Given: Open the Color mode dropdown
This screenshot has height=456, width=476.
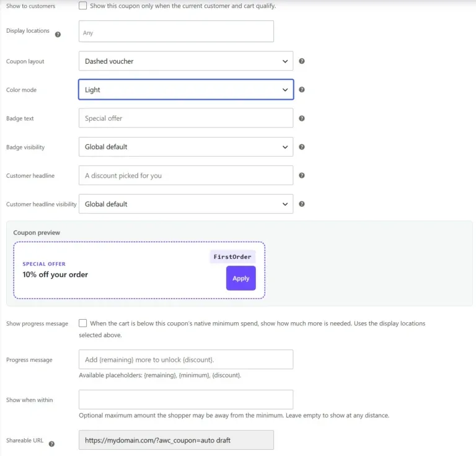Looking at the screenshot, I should [x=186, y=89].
